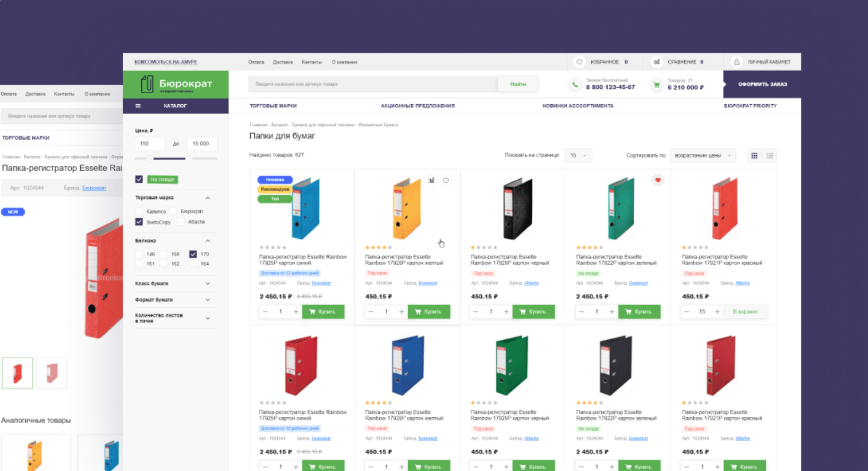Open Личный кабинет via the user icon

coord(737,62)
